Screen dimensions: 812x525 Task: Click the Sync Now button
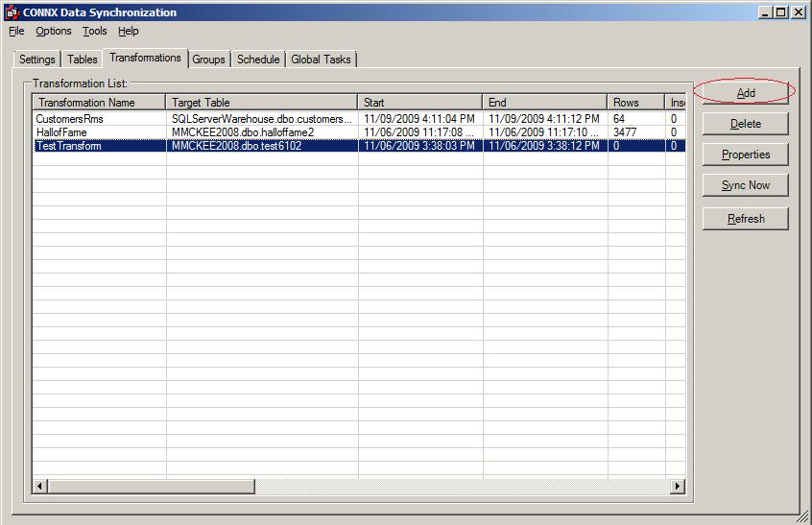[745, 185]
